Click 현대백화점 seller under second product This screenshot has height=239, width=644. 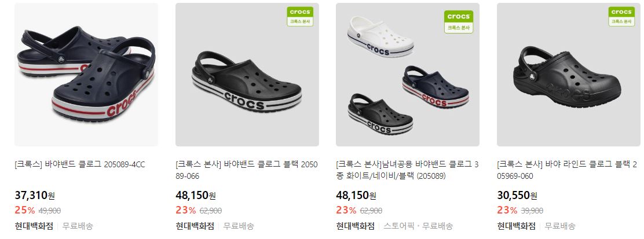[195, 226]
